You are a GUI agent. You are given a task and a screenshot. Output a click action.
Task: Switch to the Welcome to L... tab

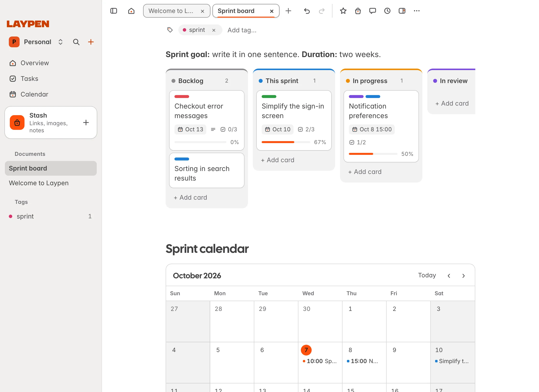177,11
